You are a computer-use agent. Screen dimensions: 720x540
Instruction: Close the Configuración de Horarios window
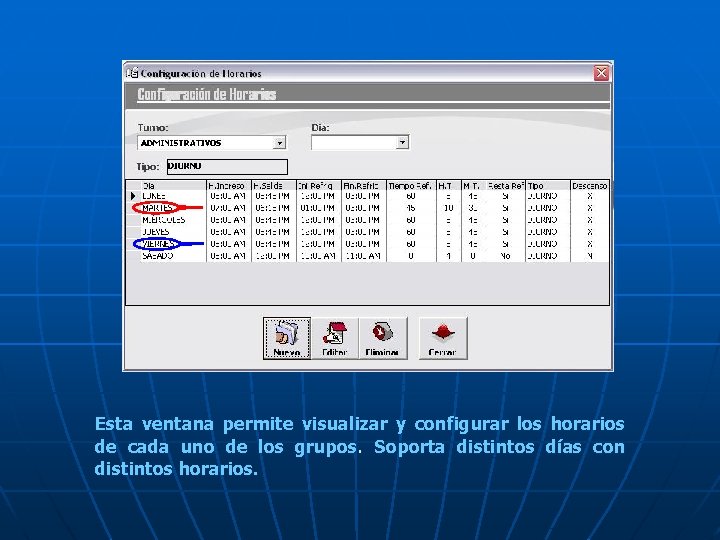[601, 73]
